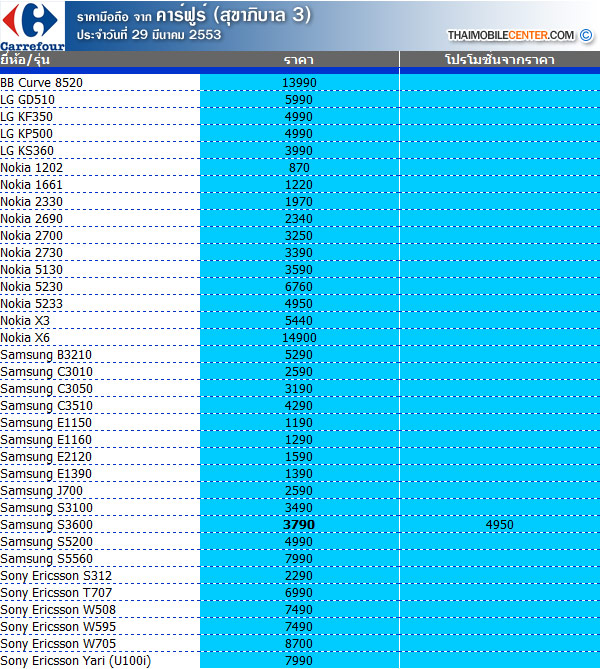This screenshot has width=600, height=669.
Task: Select Samsung C3010 model name
Action: tap(47, 372)
